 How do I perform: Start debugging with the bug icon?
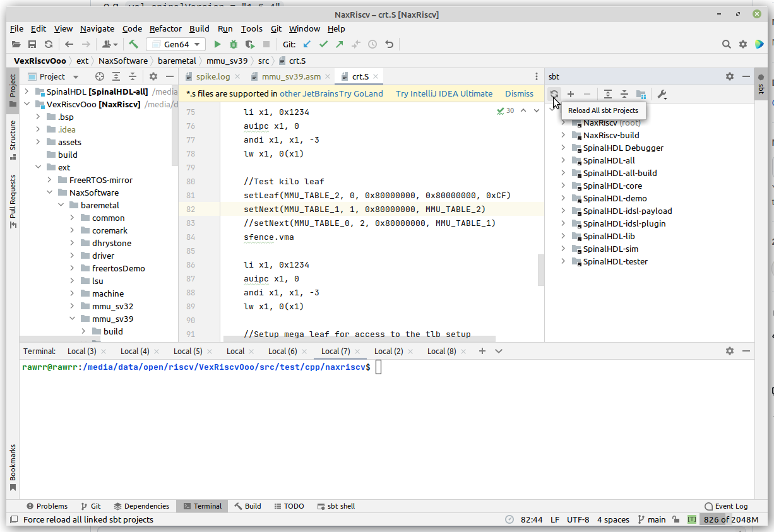234,44
